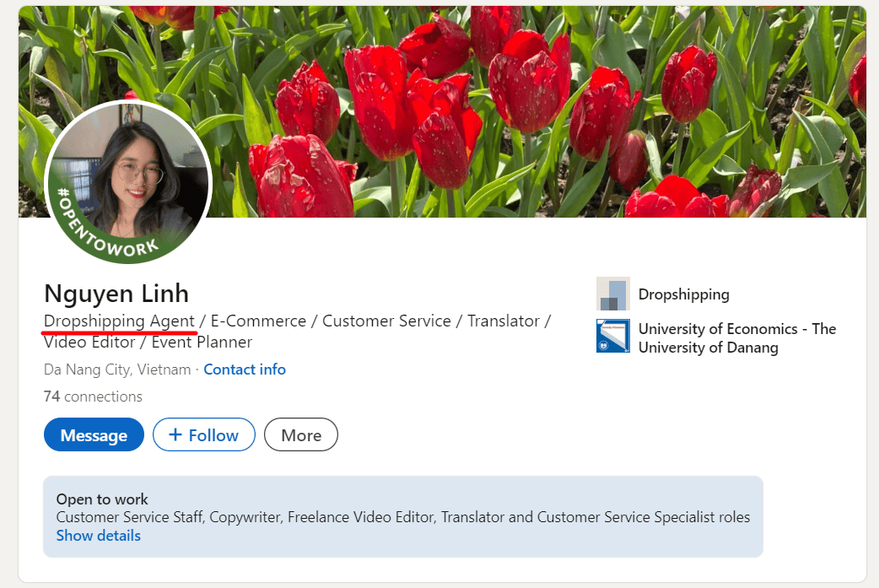
Task: Follow Nguyen Linh's profile
Action: tap(203, 435)
